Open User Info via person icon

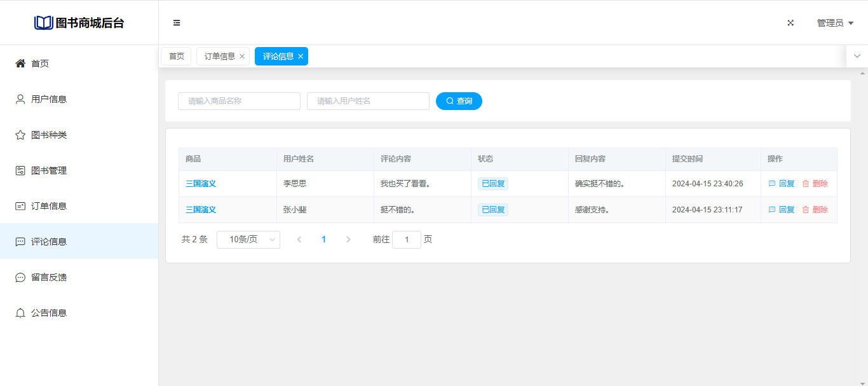click(x=20, y=99)
